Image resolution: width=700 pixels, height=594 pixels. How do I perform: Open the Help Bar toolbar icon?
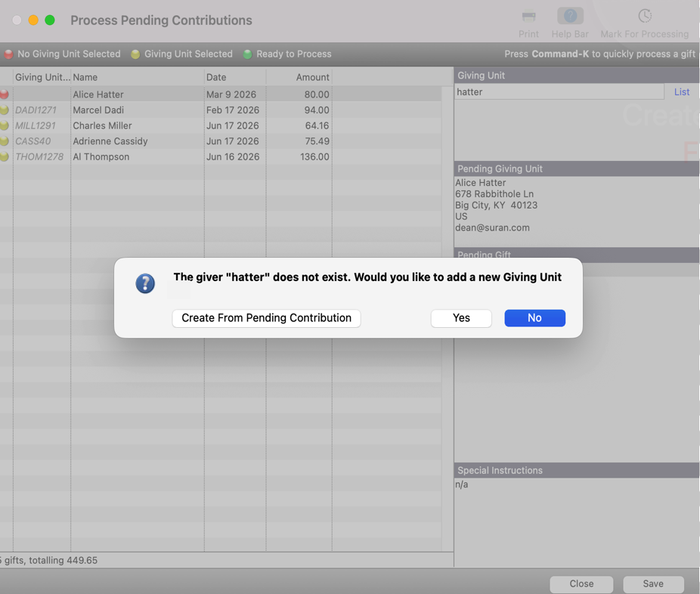[570, 16]
